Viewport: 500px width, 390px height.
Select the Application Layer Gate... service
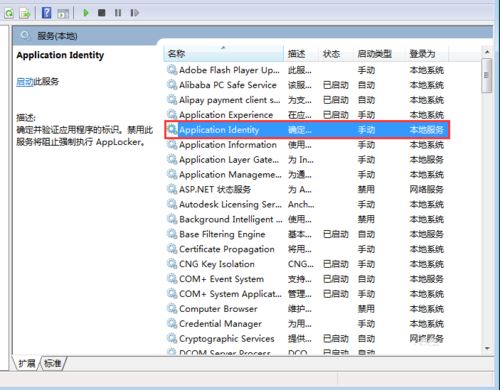point(307,160)
